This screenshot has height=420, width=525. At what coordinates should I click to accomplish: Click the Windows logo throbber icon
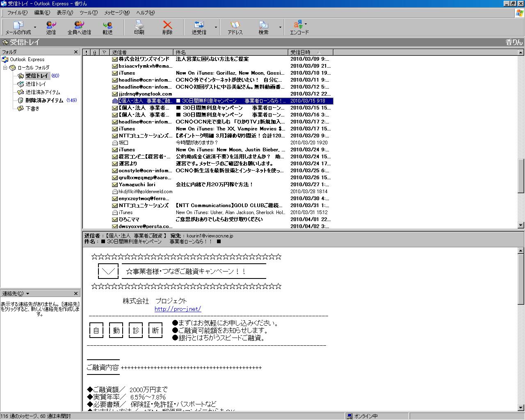519,13
